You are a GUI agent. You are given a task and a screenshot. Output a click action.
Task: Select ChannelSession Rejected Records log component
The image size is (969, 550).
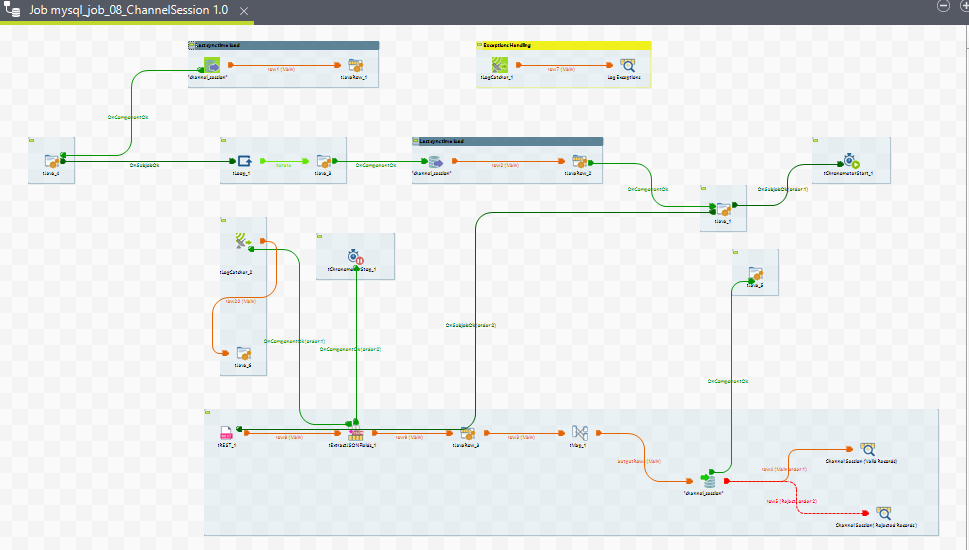point(883,512)
